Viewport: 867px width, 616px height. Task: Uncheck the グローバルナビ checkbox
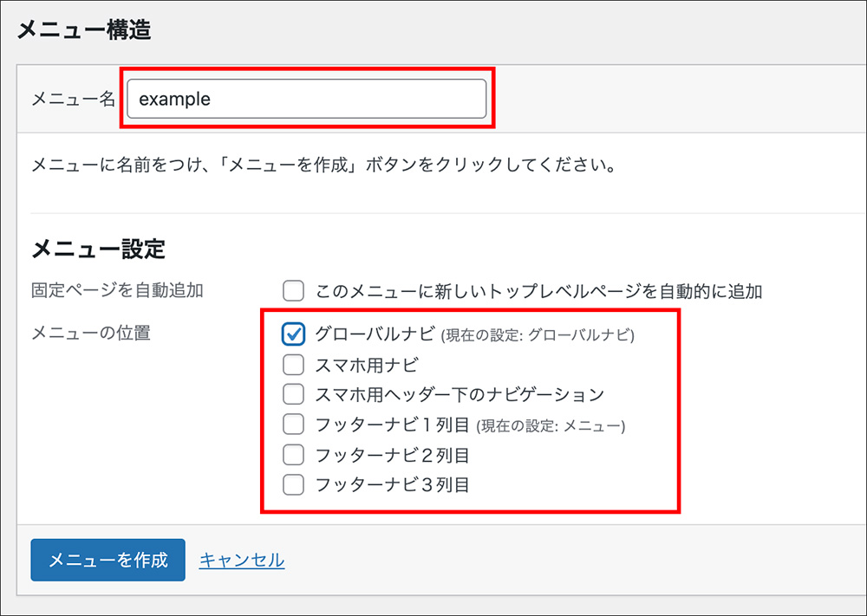point(293,334)
